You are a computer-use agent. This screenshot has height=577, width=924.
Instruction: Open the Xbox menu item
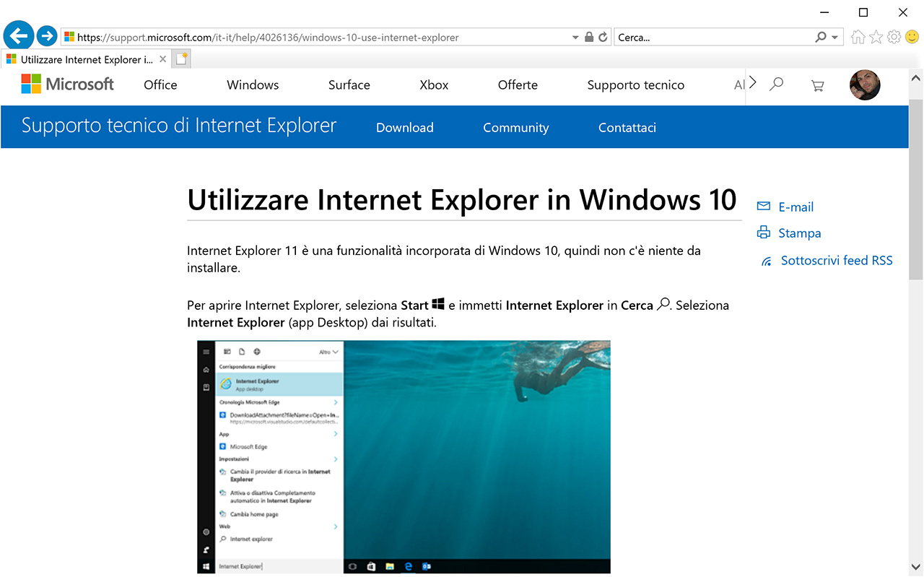click(x=434, y=85)
